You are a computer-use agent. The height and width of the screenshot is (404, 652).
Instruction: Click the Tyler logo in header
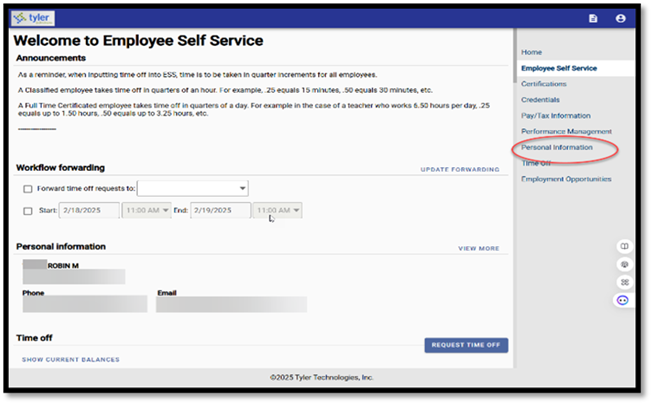click(33, 18)
